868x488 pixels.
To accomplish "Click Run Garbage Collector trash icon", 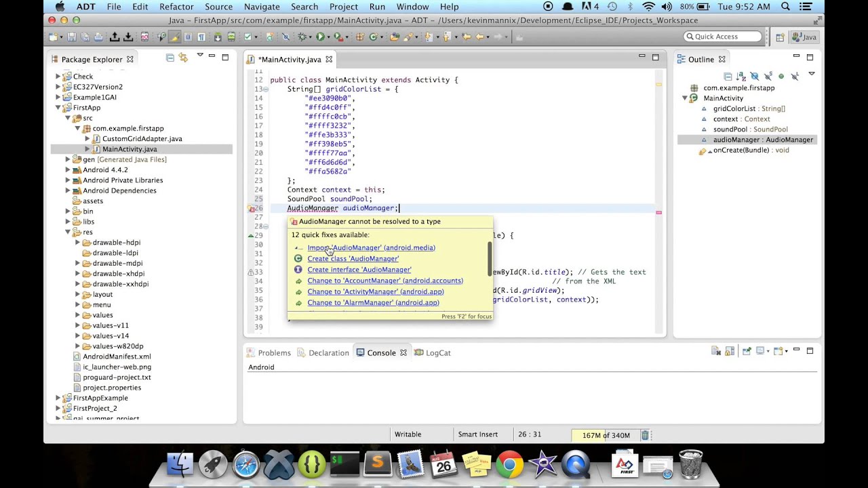I will click(x=646, y=435).
